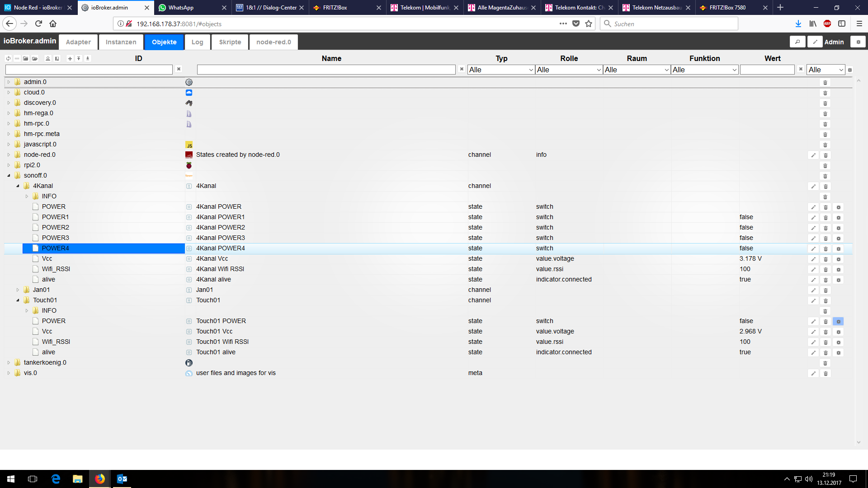Click the refresh objects tree icon

coord(8,58)
